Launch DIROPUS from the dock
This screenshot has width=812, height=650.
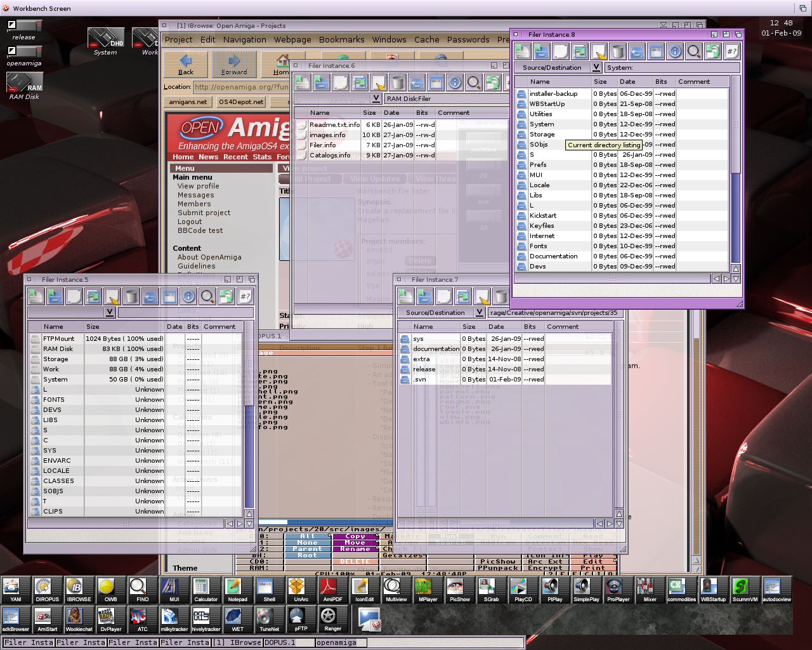[48, 590]
